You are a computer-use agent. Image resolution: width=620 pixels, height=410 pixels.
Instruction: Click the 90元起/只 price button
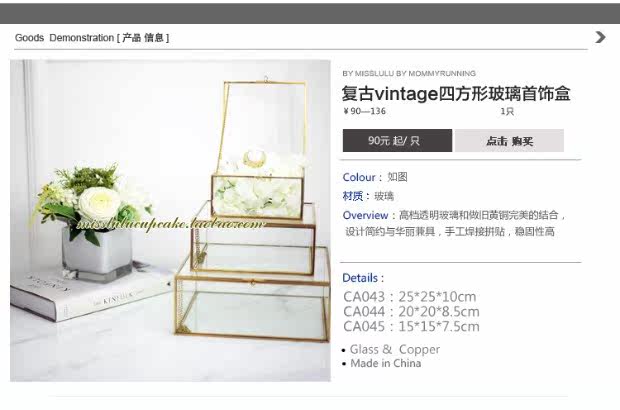coord(397,140)
